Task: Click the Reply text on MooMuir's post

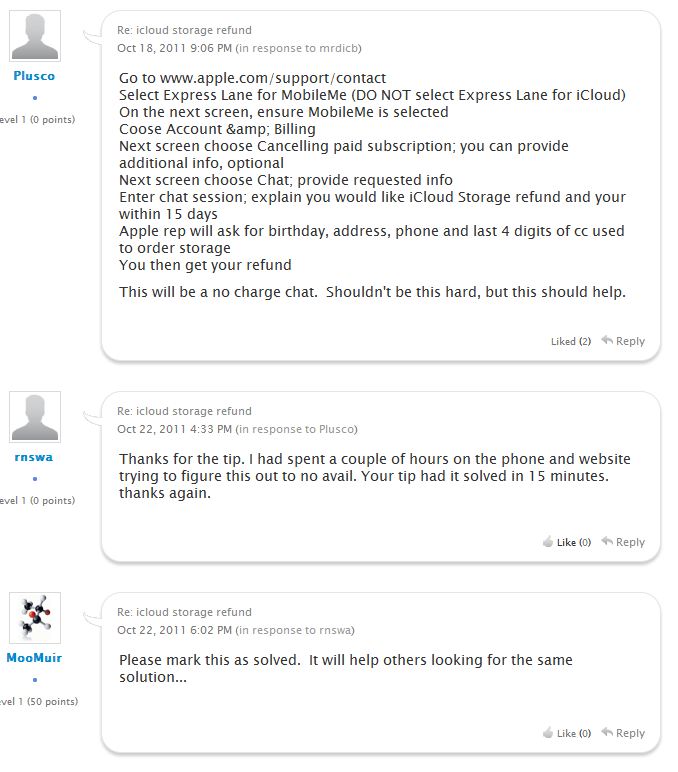Action: (630, 733)
